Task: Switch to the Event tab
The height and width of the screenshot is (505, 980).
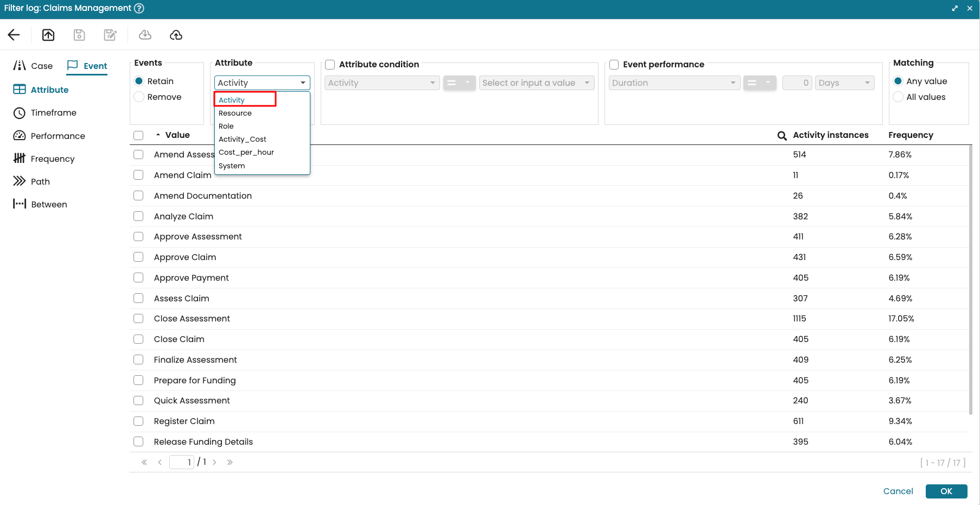Action: tap(87, 66)
